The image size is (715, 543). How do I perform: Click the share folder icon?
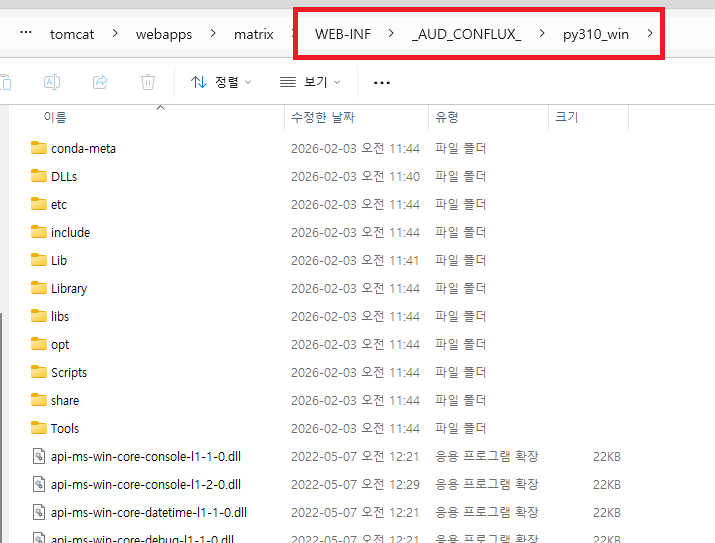(39, 400)
